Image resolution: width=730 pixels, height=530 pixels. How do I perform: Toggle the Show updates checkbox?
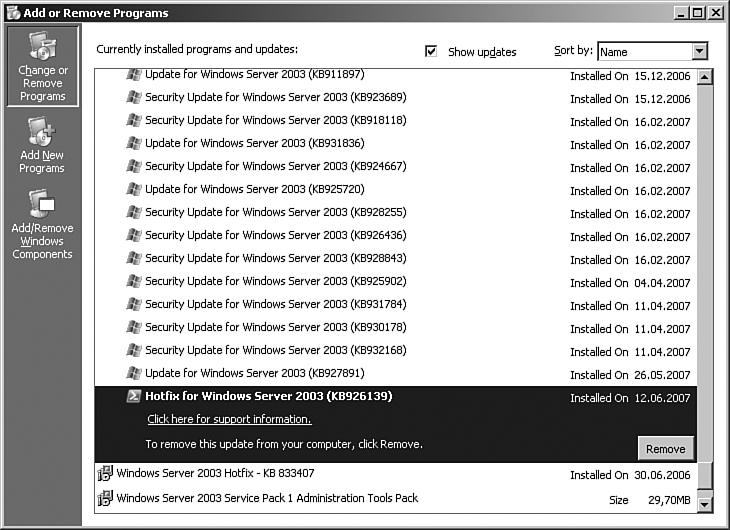pyautogui.click(x=431, y=51)
